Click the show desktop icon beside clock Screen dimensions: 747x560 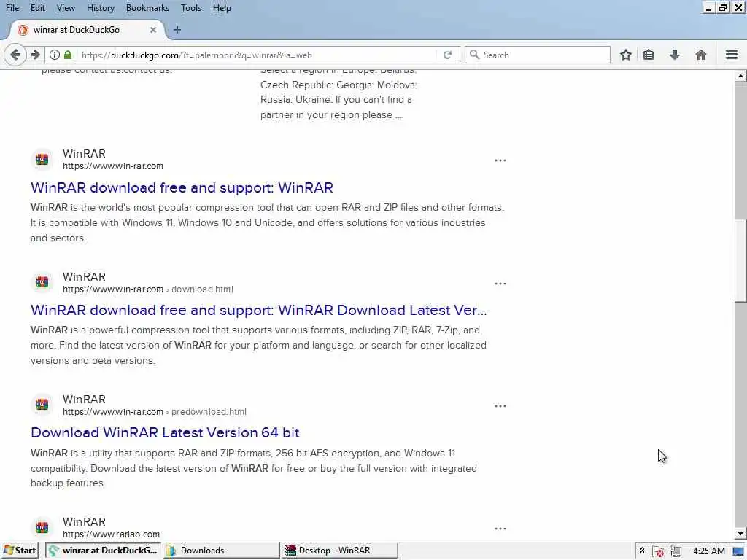coord(739,551)
